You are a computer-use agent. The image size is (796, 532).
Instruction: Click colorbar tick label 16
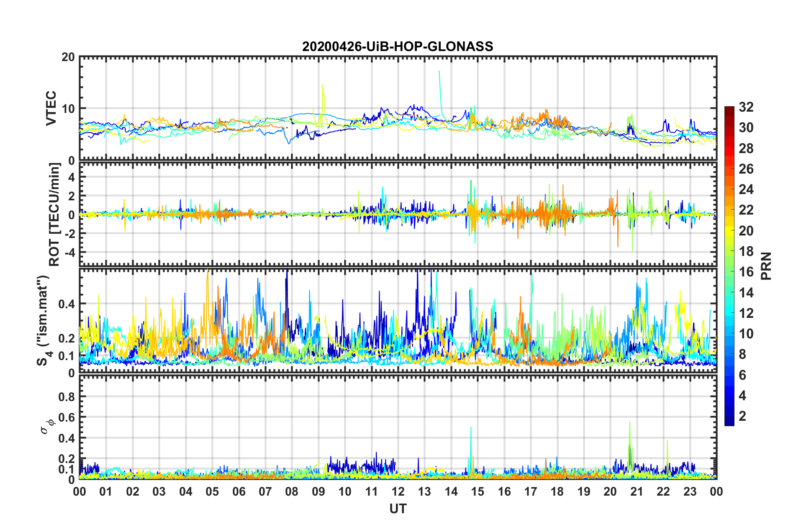(x=746, y=272)
